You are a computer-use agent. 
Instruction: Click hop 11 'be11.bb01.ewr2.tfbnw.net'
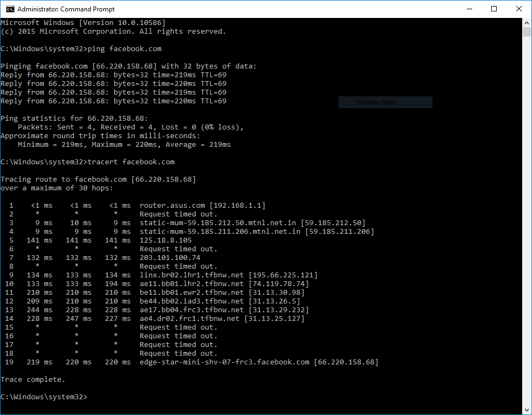192,293
